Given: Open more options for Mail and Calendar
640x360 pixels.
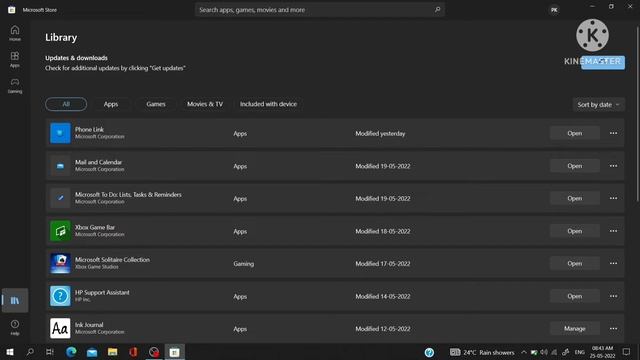Looking at the screenshot, I should (613, 166).
